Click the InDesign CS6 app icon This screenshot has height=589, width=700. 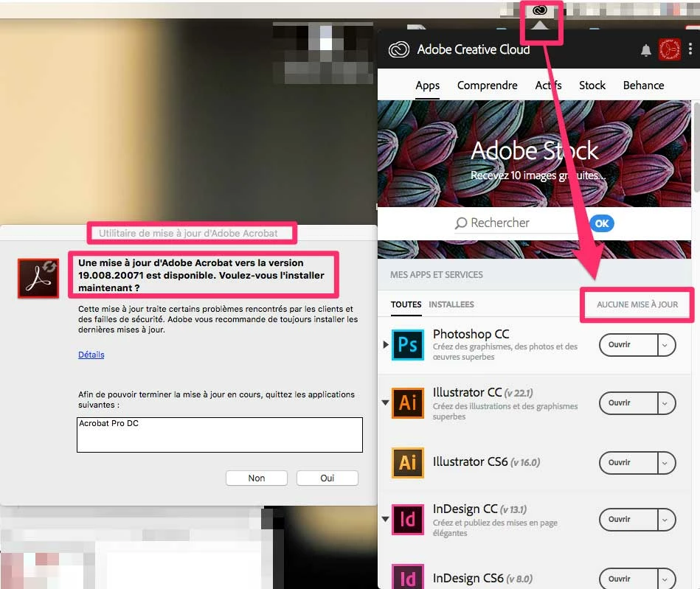(x=408, y=576)
